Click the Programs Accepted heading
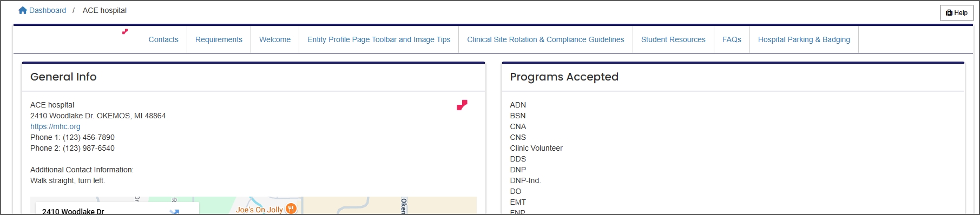Screen dimensions: 980x215 click(564, 77)
